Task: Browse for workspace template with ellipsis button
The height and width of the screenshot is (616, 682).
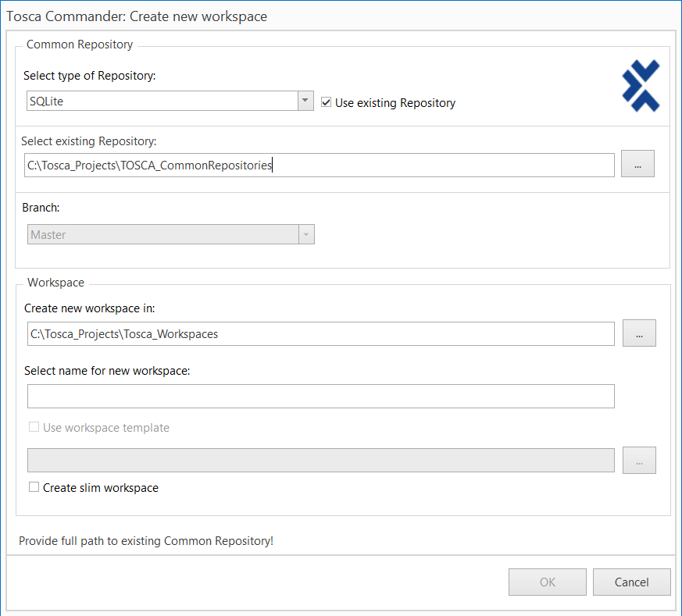Action: pyautogui.click(x=639, y=461)
